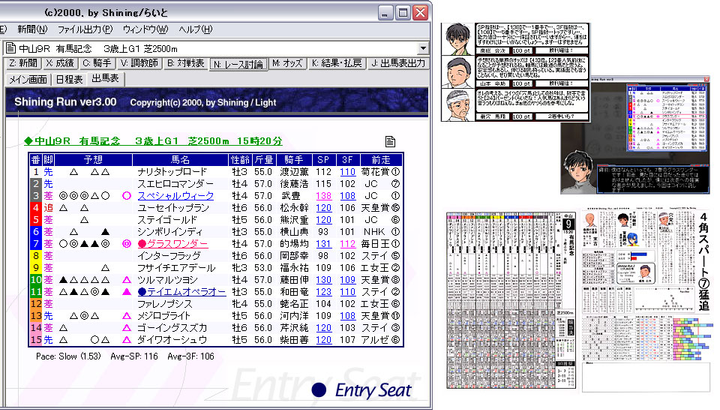Click the X: 成績 toolbar button
Screen dimensions: 720x410
coord(60,63)
